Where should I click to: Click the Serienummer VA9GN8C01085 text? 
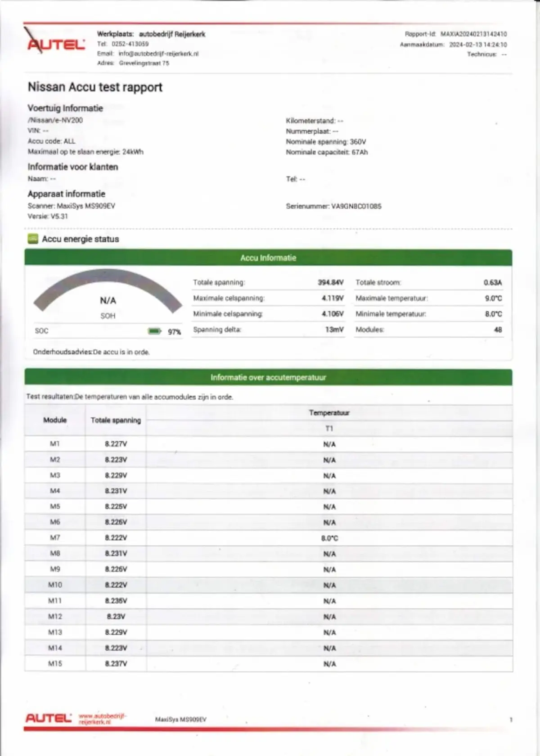[333, 206]
